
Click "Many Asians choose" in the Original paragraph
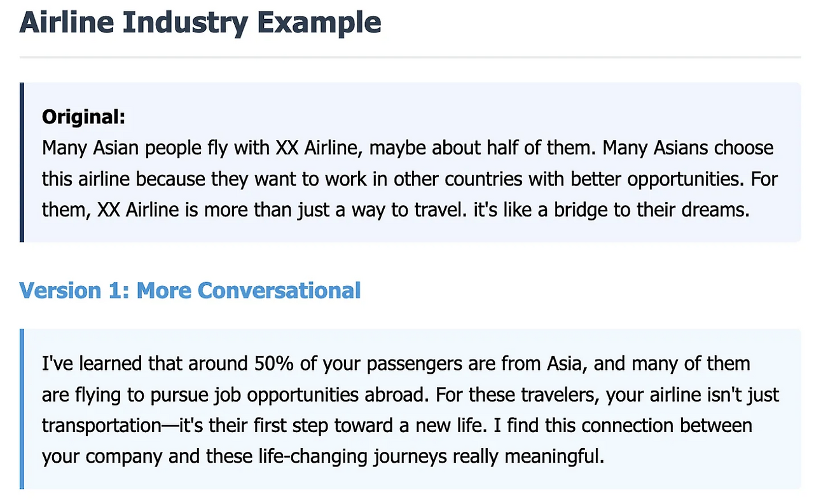click(688, 149)
